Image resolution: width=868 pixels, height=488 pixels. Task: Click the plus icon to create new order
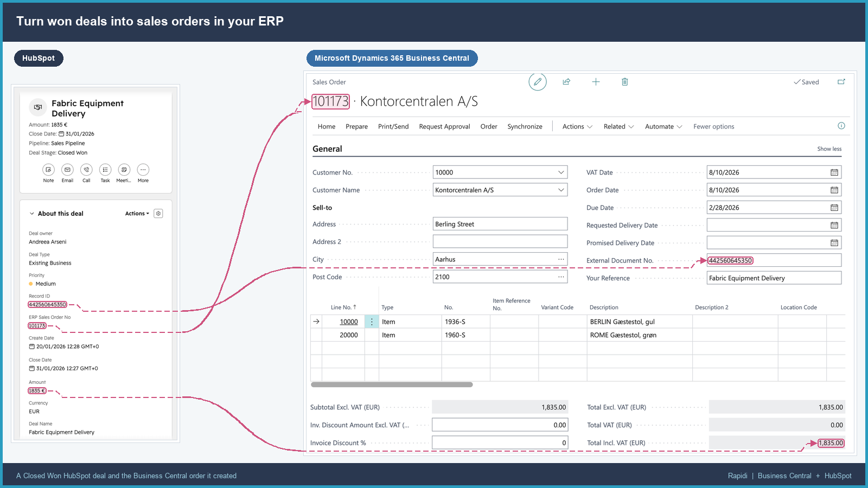tap(596, 82)
